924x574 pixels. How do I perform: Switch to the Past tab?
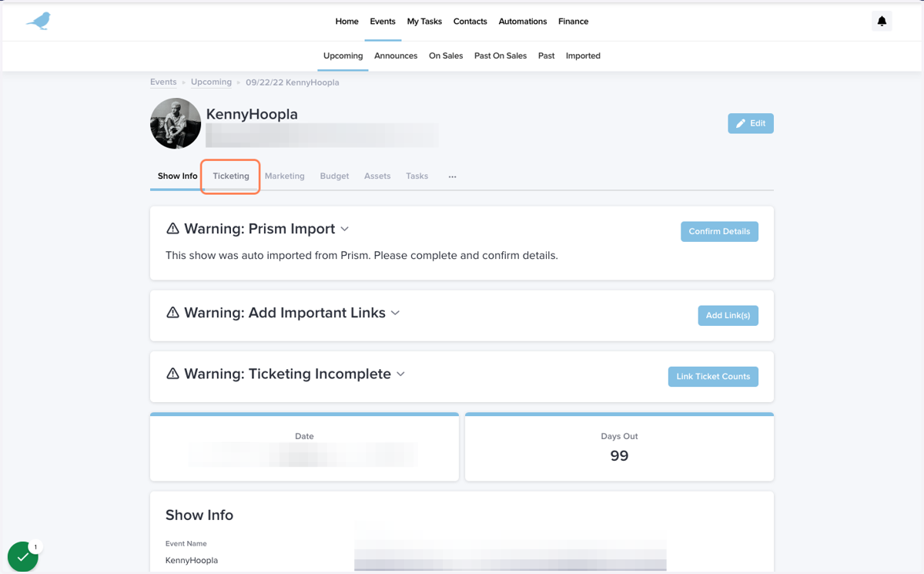[x=547, y=55]
